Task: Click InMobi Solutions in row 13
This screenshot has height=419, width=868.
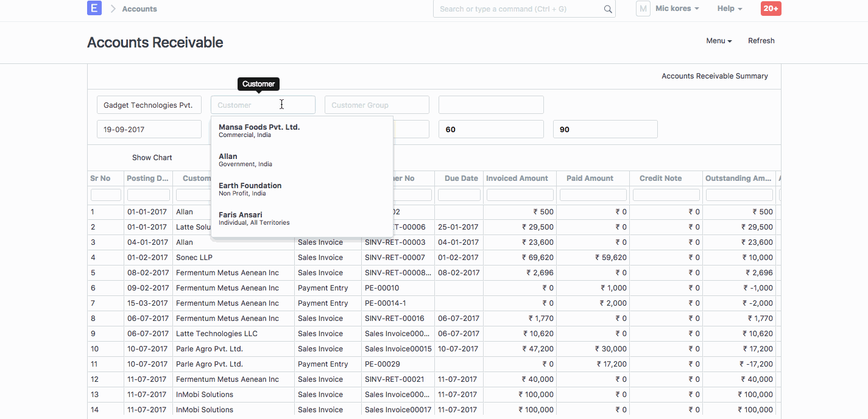Action: 205,395
